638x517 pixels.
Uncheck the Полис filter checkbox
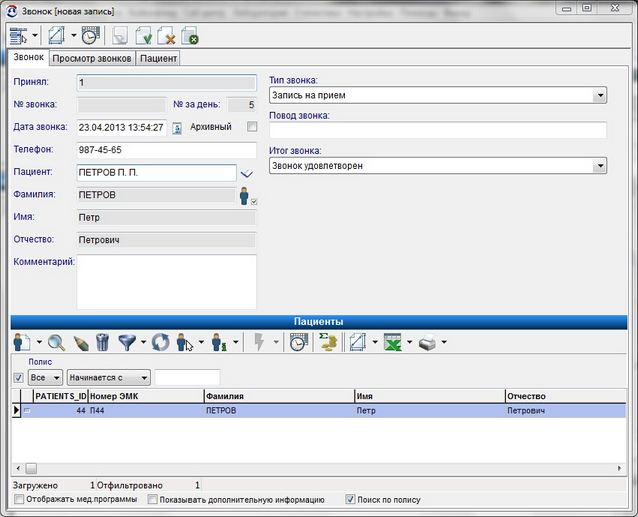click(18, 378)
